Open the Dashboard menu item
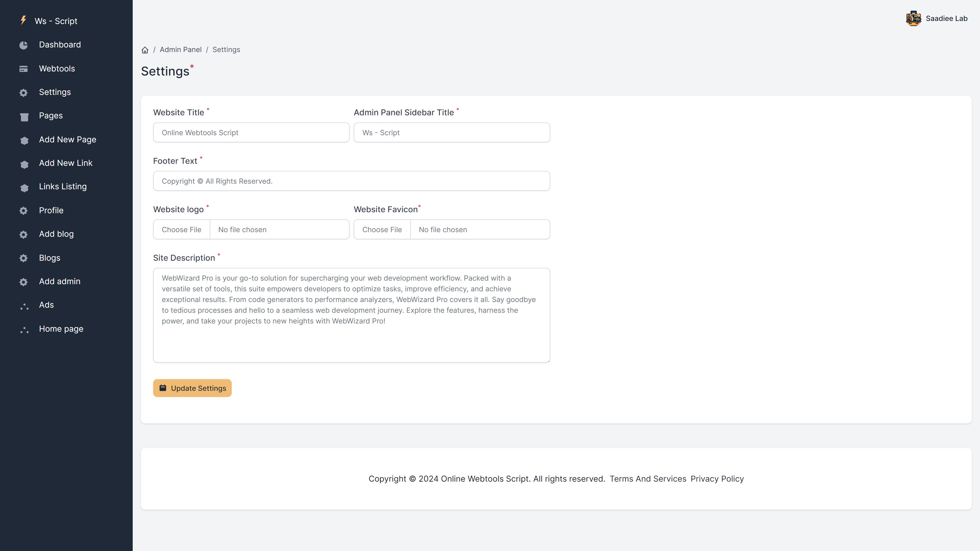Viewport: 980px width, 551px height. (x=60, y=44)
